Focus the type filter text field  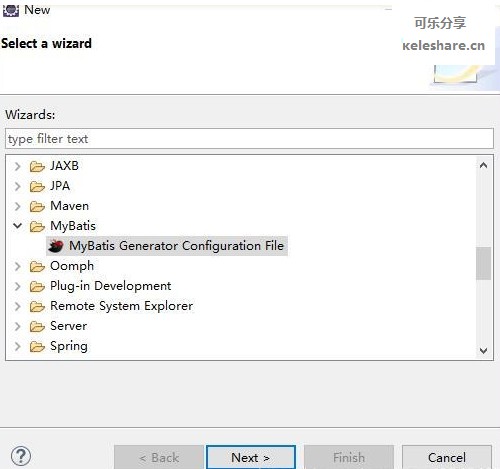click(x=249, y=139)
